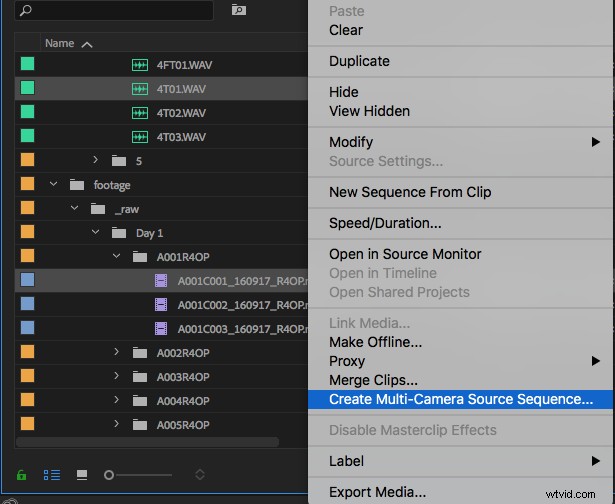Choose Merge Clips... menu item
The image size is (615, 504).
pos(460,380)
